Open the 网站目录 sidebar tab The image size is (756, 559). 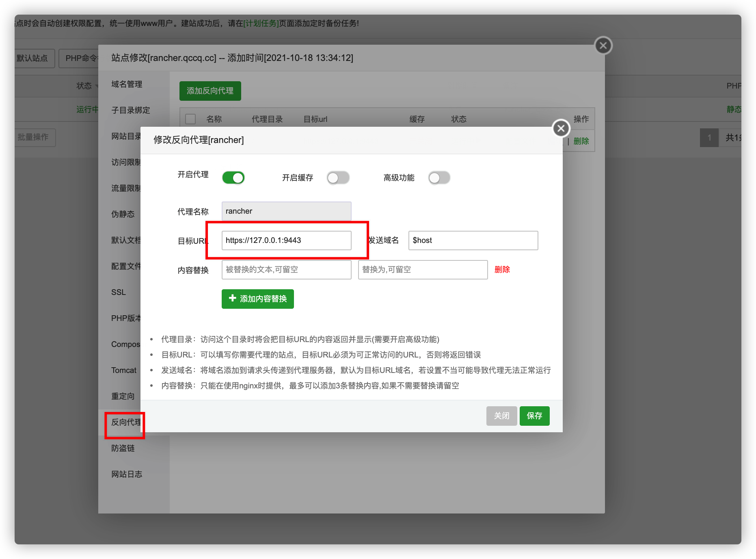coord(126,136)
